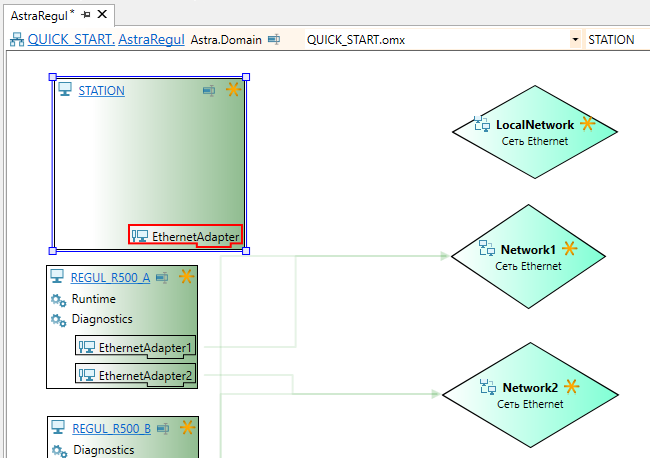Click the top-right resize handle of STATION
The image size is (650, 458).
point(246,76)
